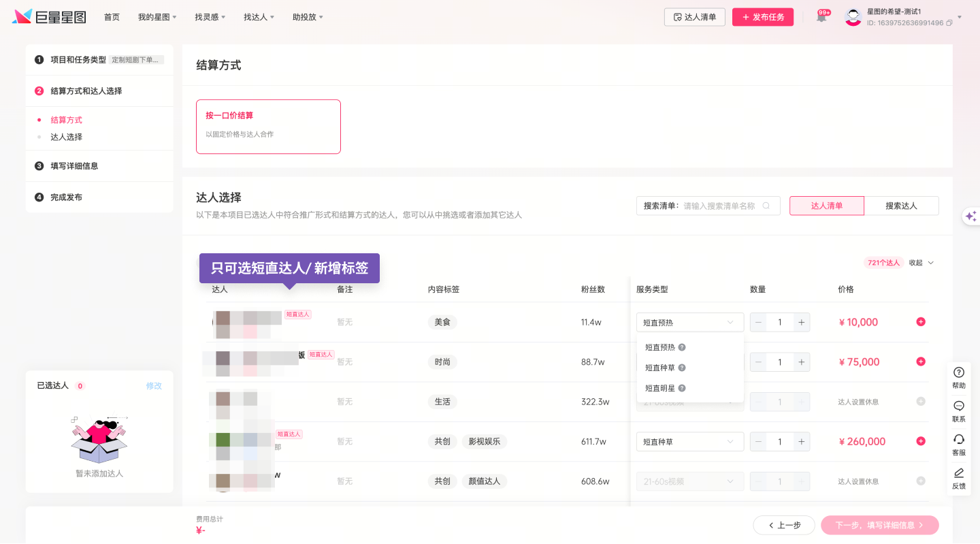Open the 短直种草 service type dropdown
980x544 pixels.
(x=689, y=442)
